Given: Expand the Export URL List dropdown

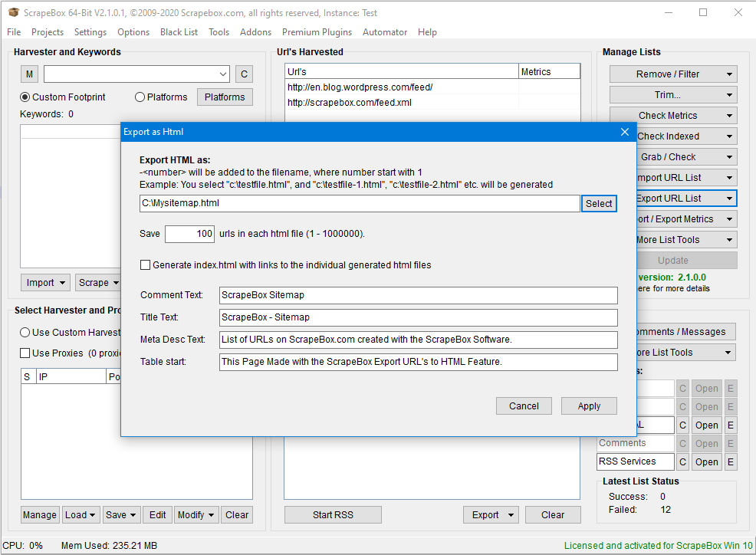Looking at the screenshot, I should (x=729, y=199).
